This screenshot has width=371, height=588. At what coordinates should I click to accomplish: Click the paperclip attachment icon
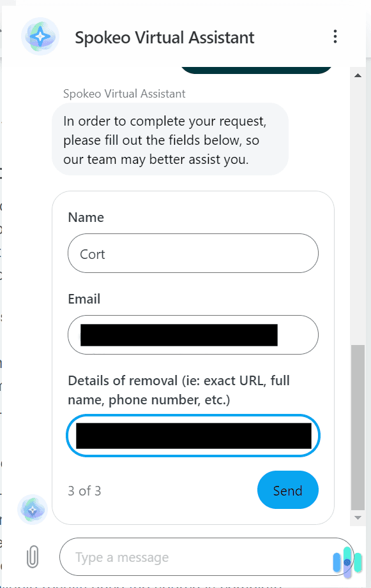[32, 557]
